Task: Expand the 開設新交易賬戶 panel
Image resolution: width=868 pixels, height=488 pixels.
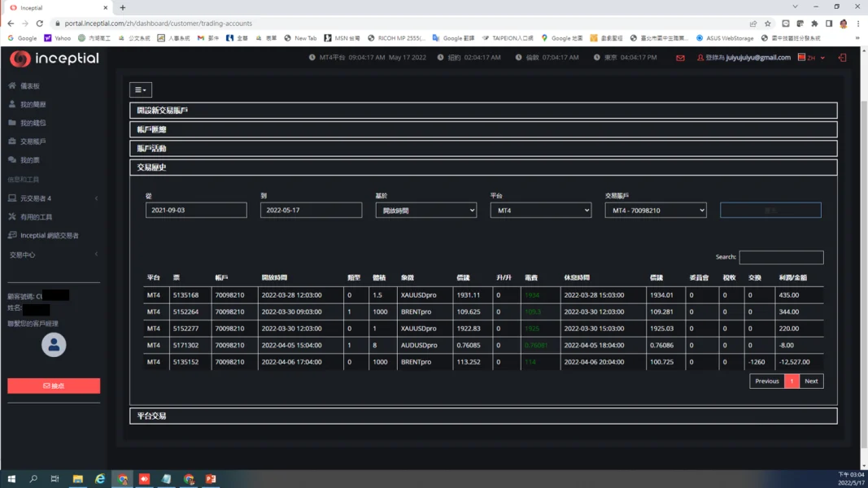Action: pos(483,111)
